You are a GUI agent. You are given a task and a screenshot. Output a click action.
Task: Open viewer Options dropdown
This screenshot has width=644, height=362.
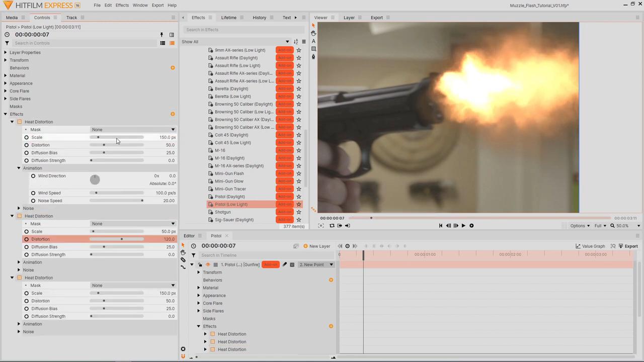(580, 226)
